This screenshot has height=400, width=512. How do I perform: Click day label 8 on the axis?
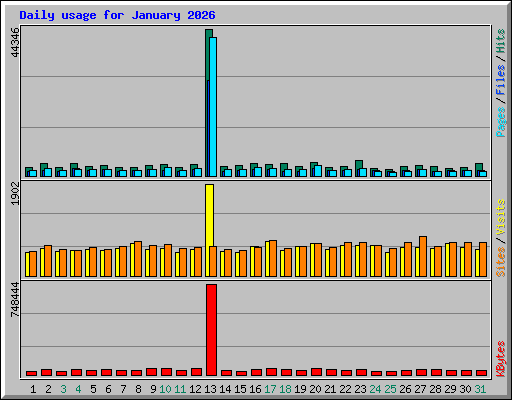point(138,389)
